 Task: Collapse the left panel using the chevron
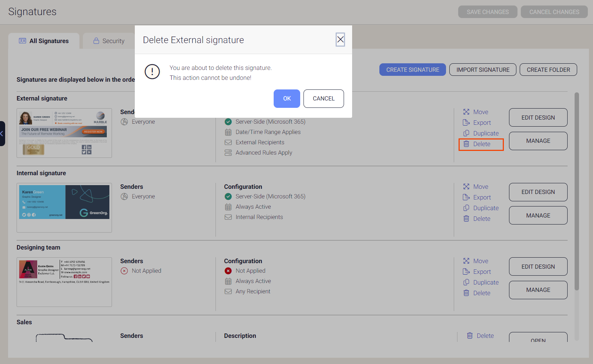(x=2, y=133)
